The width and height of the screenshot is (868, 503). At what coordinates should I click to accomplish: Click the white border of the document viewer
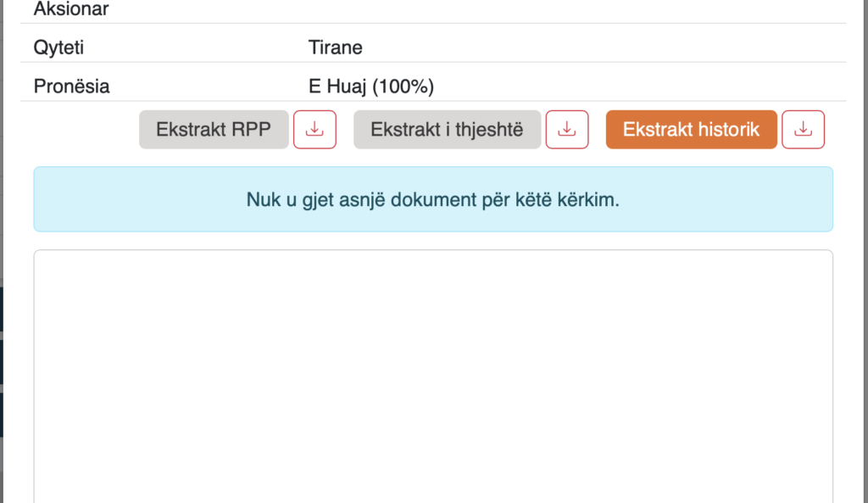pyautogui.click(x=433, y=250)
